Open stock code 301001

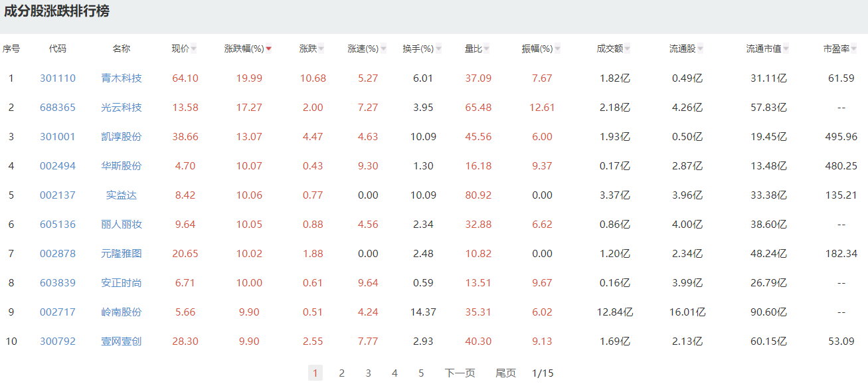click(58, 137)
